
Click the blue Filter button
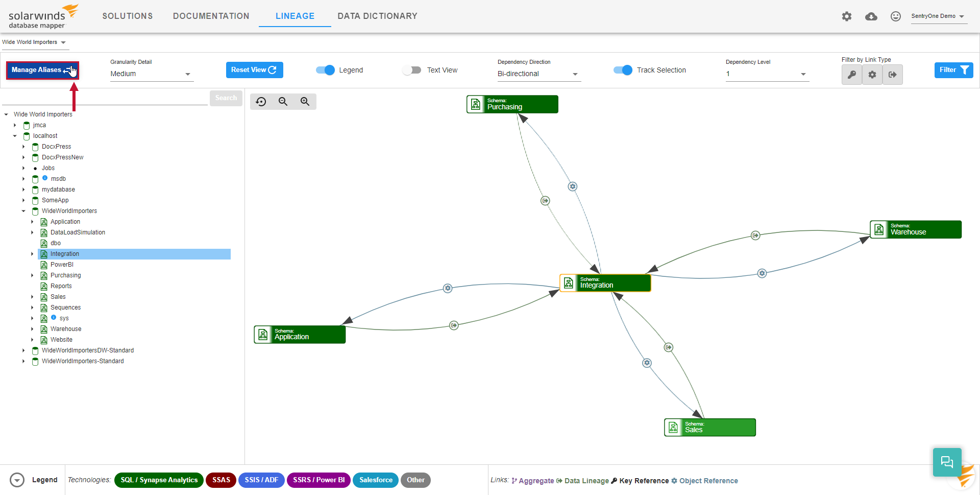coord(953,70)
